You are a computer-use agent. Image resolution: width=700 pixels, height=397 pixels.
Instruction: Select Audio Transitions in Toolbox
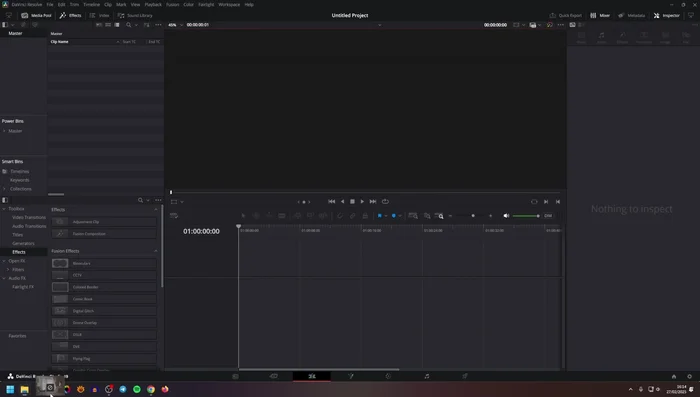pos(29,226)
